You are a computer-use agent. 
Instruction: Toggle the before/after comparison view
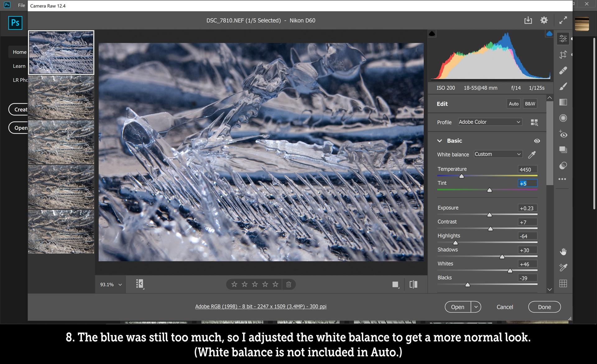tap(414, 284)
